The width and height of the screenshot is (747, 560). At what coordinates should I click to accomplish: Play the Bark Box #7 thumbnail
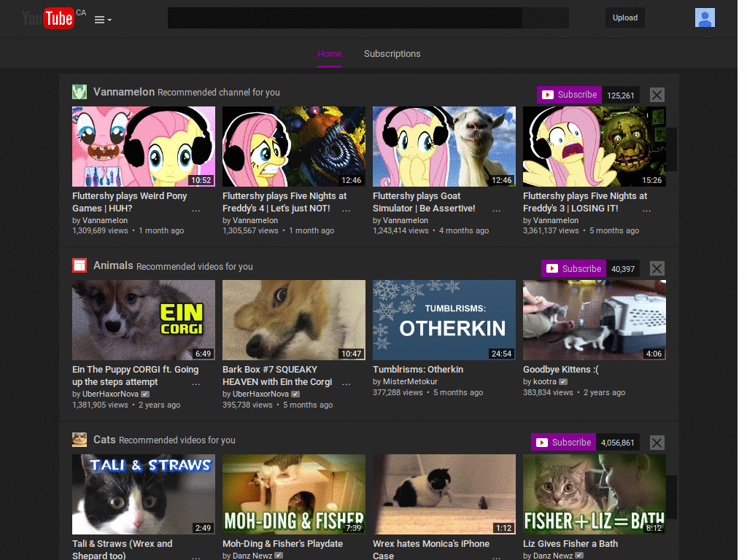coord(294,320)
